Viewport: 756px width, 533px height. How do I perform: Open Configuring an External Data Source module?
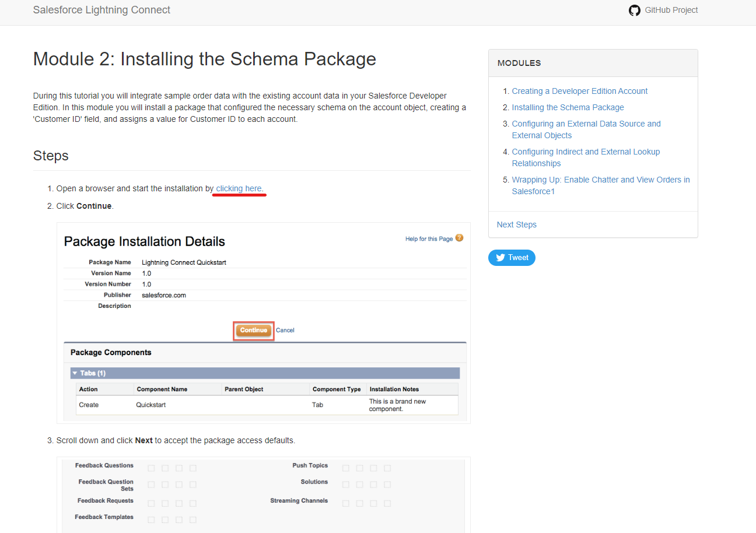(586, 129)
